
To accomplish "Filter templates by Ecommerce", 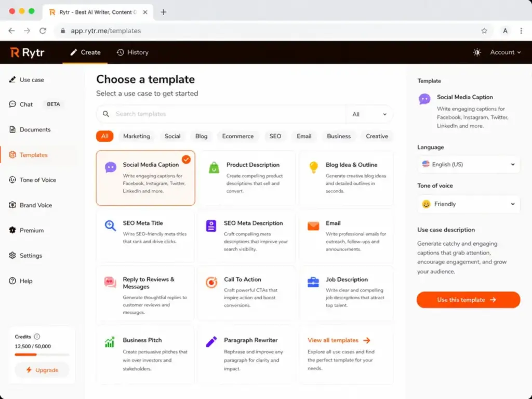I will 238,136.
